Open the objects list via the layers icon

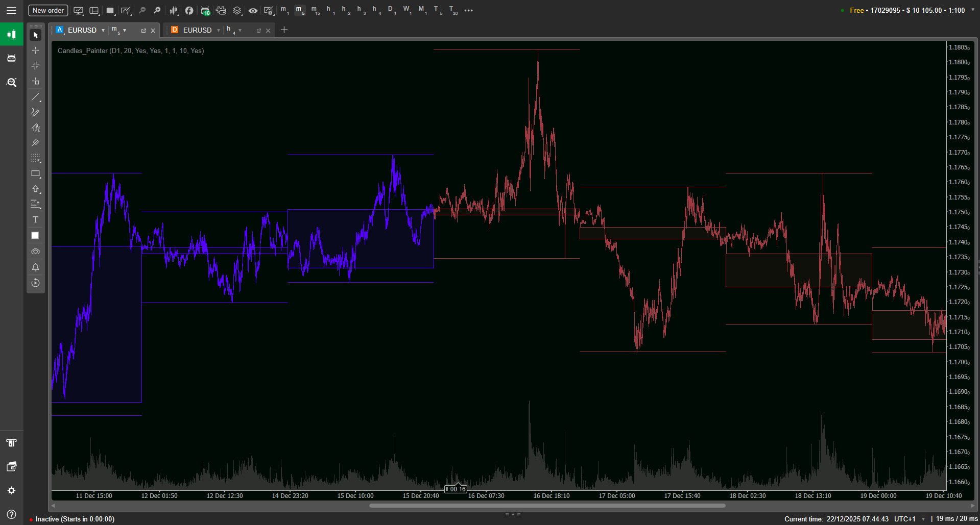(236, 10)
